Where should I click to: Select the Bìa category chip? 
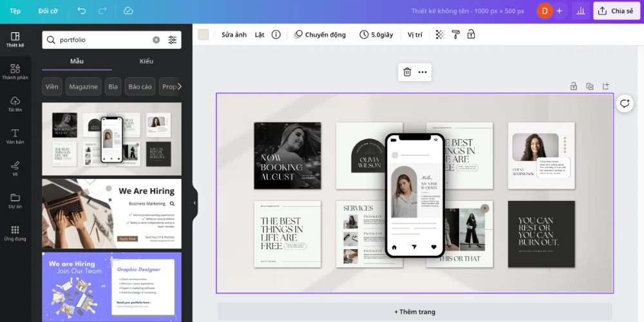pos(113,87)
